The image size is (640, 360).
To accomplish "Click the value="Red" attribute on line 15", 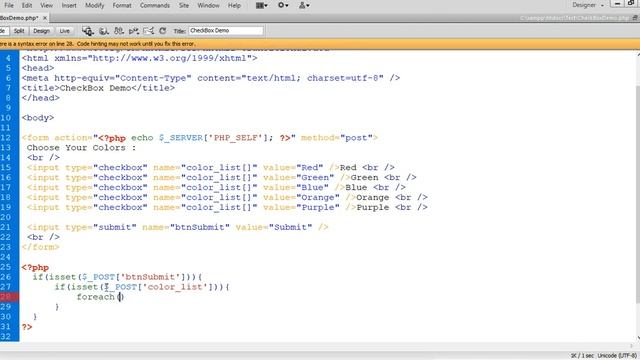I will [293, 167].
